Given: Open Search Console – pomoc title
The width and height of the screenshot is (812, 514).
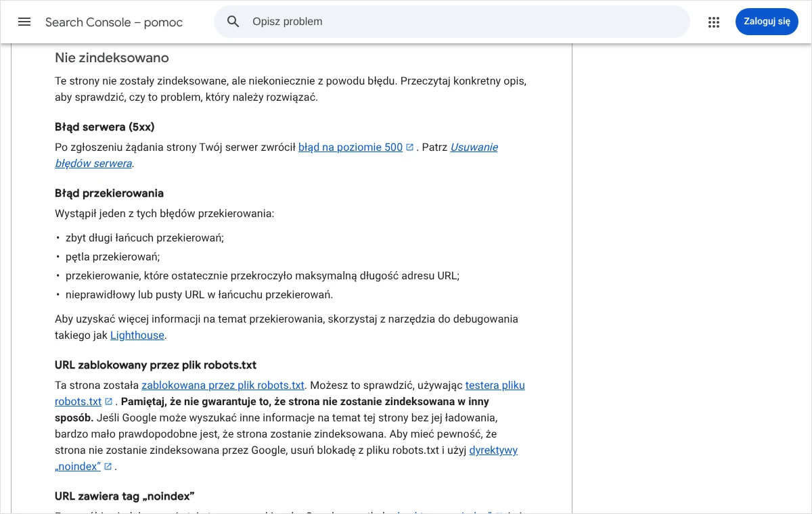Looking at the screenshot, I should [x=114, y=22].
